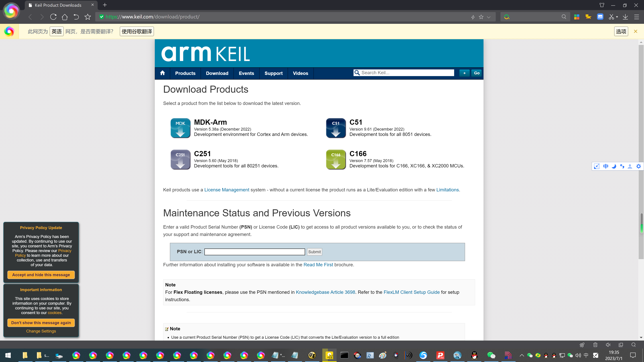
Task: Open the Products menu
Action: pos(185,73)
